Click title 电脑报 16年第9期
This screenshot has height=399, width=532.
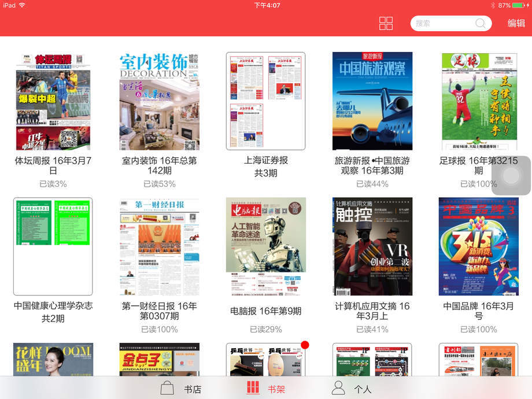(x=265, y=311)
